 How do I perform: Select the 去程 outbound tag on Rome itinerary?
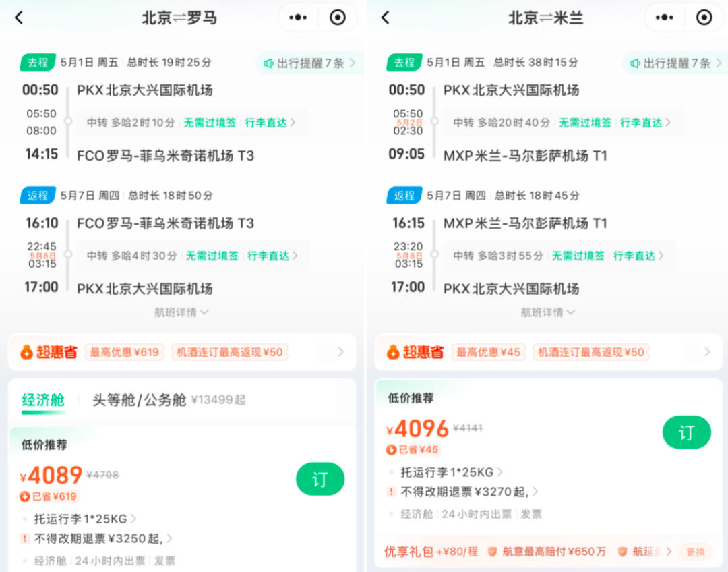(x=37, y=62)
